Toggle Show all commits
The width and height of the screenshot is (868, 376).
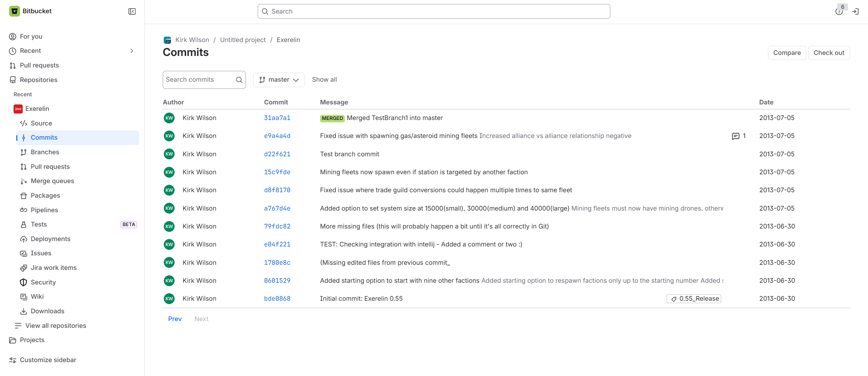pyautogui.click(x=324, y=80)
